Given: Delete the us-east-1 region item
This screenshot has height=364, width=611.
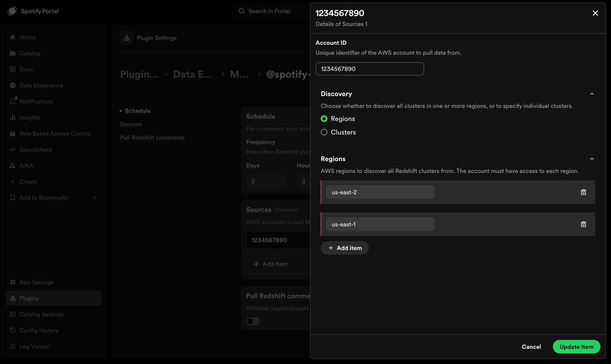Looking at the screenshot, I should (584, 224).
